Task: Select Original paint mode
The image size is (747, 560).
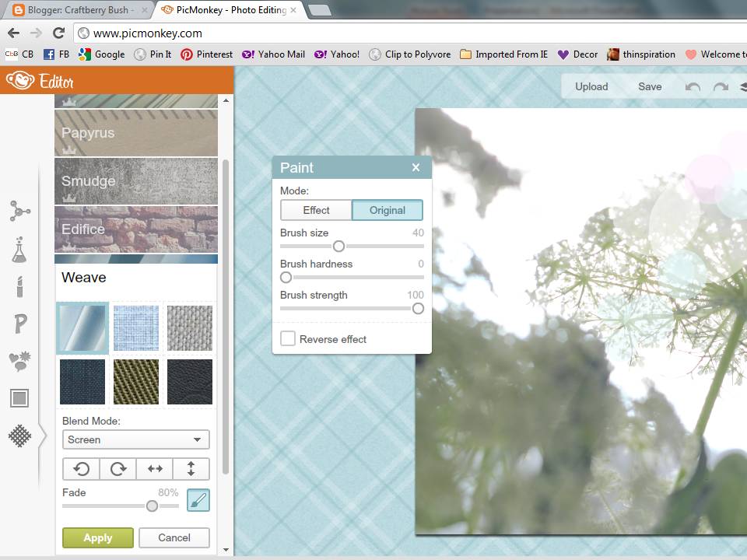Action: coord(388,210)
